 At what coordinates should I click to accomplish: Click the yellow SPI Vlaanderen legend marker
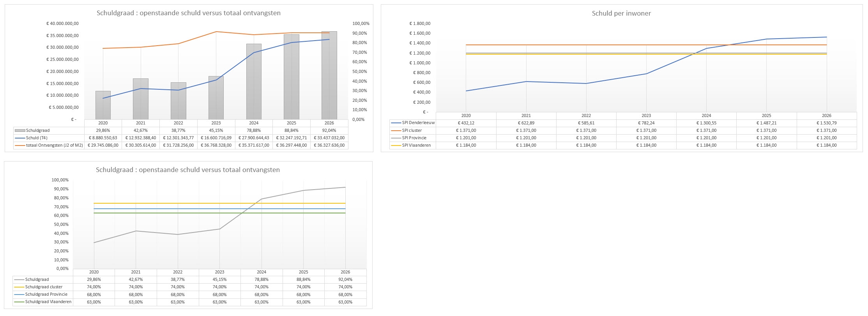pyautogui.click(x=396, y=145)
